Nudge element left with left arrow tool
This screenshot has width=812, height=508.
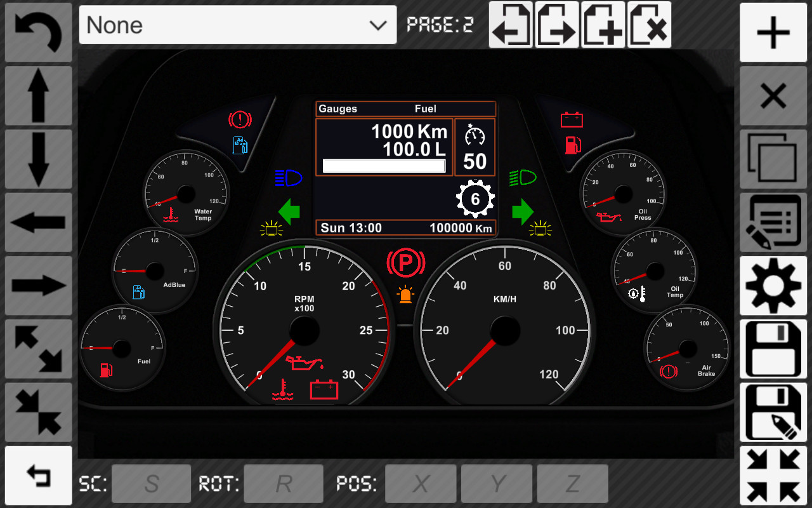[38, 222]
